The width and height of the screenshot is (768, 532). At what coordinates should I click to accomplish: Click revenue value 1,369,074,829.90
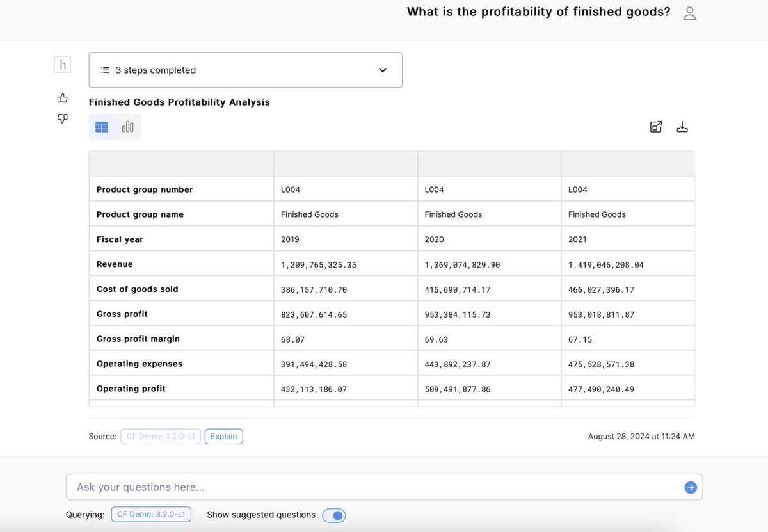(x=463, y=265)
